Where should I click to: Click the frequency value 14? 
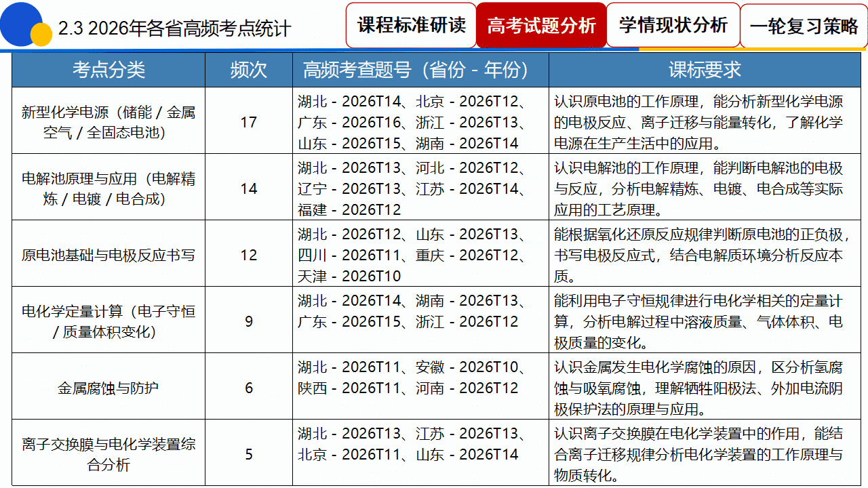tap(249, 188)
